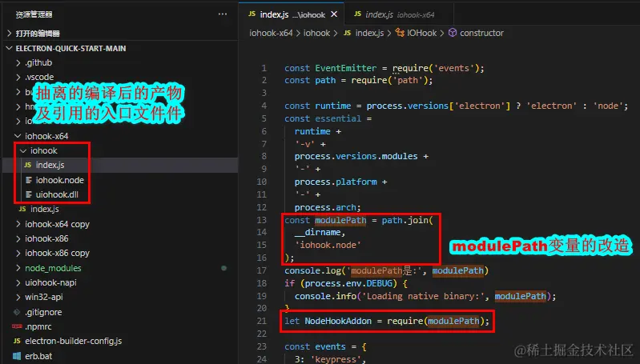Viewport: 640px width, 364px height.
Task: Expand the uiohook-napi folder
Action: point(18,282)
